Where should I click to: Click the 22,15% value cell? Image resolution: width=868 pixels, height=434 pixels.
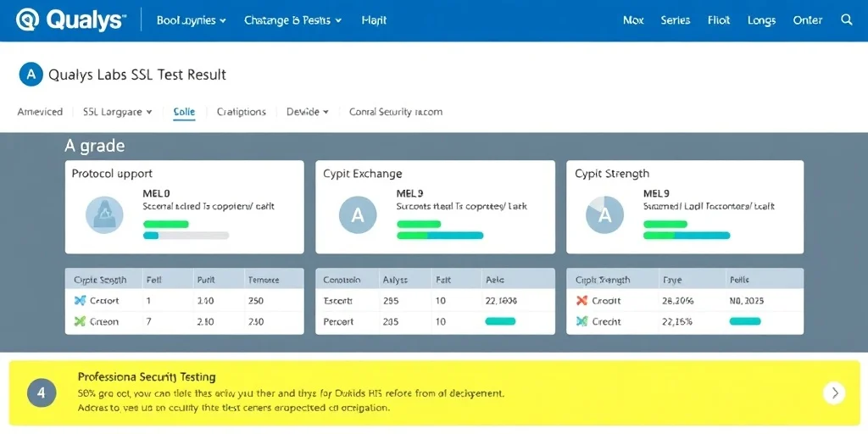pyautogui.click(x=677, y=321)
